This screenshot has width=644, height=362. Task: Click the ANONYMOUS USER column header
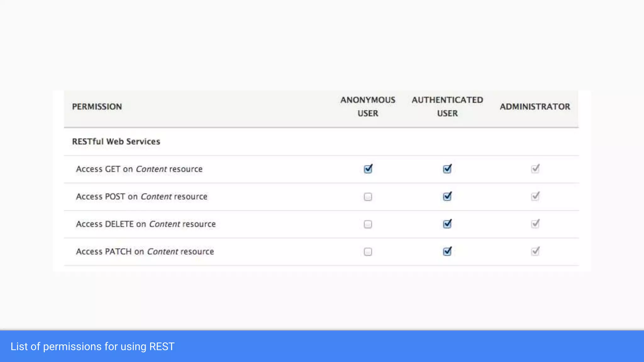(368, 107)
